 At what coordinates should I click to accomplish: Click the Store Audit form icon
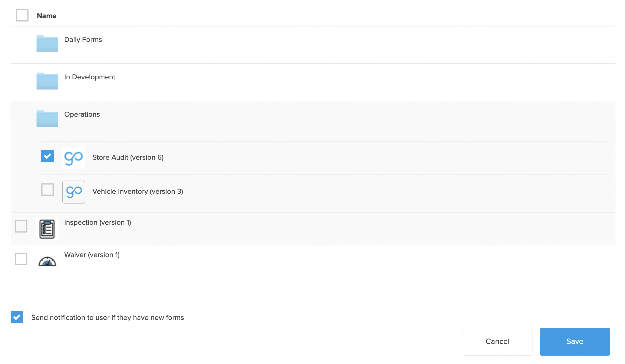[74, 158]
